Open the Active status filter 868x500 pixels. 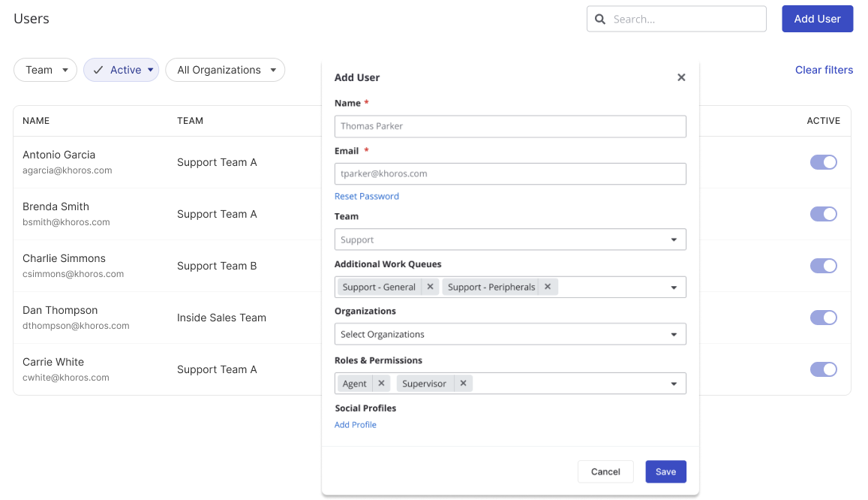[121, 70]
